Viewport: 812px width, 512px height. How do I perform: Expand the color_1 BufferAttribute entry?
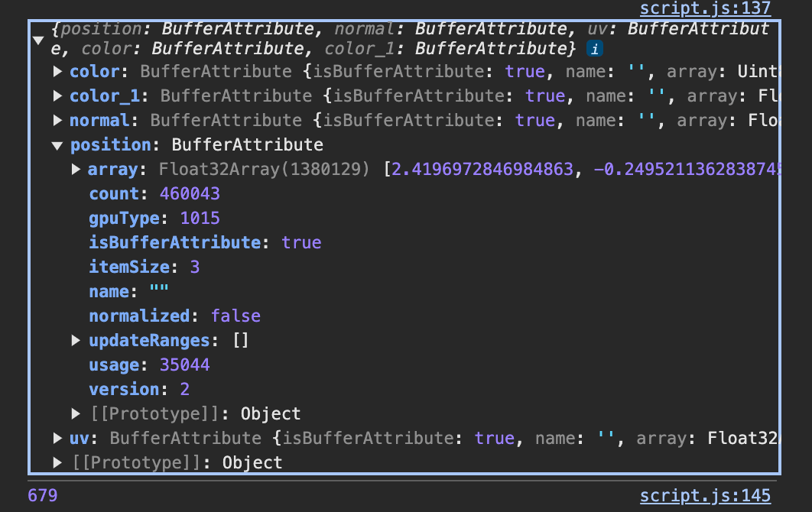(x=57, y=96)
